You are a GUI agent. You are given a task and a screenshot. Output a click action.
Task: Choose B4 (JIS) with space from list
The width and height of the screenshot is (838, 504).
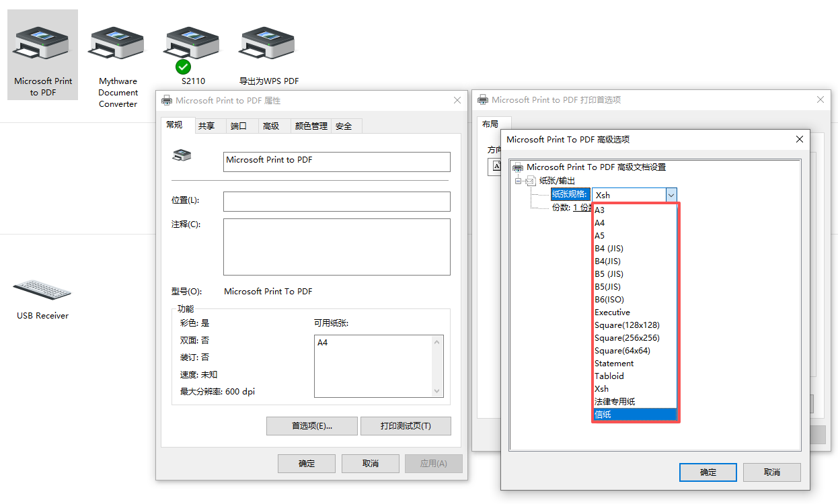point(634,249)
